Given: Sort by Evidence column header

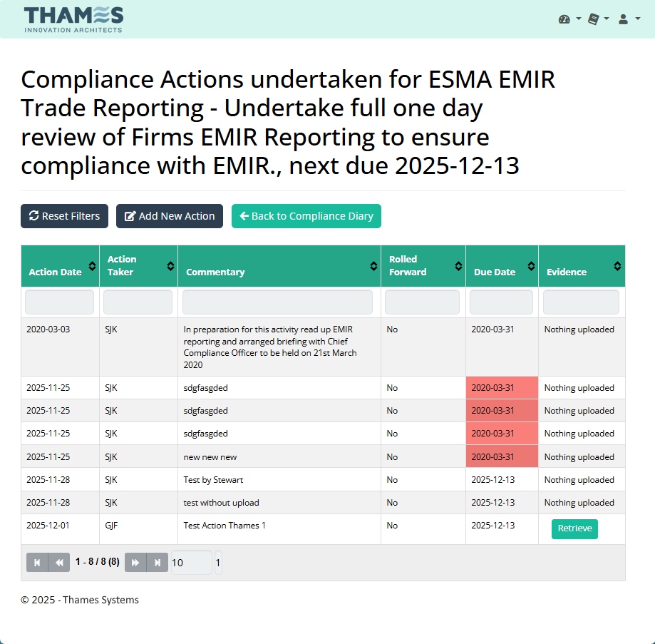Looking at the screenshot, I should (x=581, y=266).
